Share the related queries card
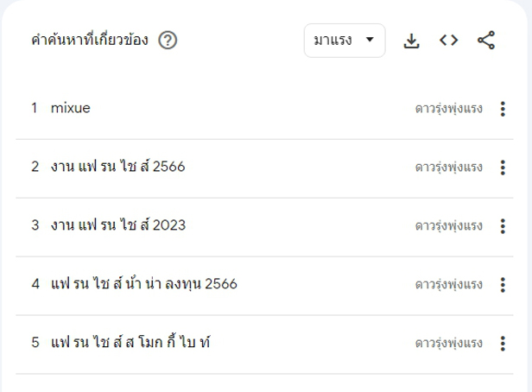 (x=486, y=41)
